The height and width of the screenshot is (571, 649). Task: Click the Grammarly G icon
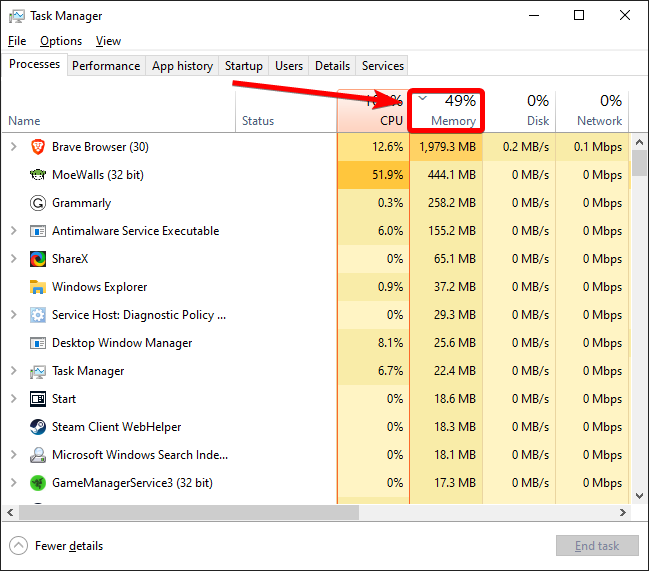pos(38,203)
